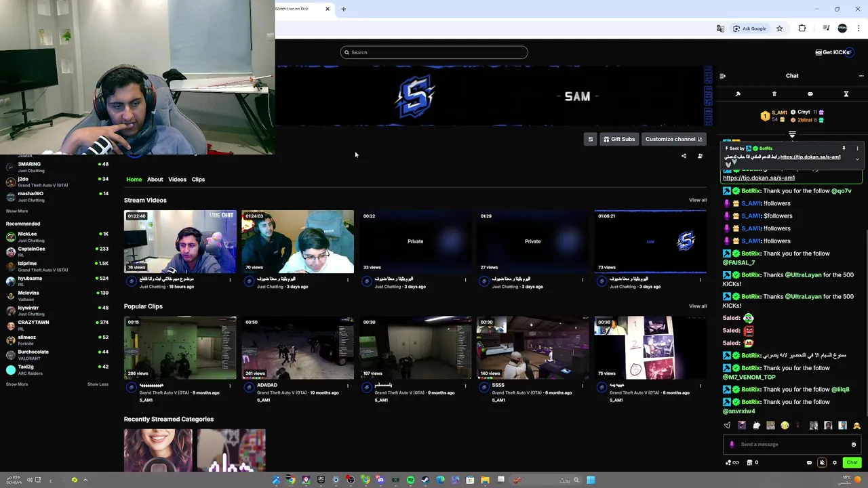Switch to the Clips tab

198,180
